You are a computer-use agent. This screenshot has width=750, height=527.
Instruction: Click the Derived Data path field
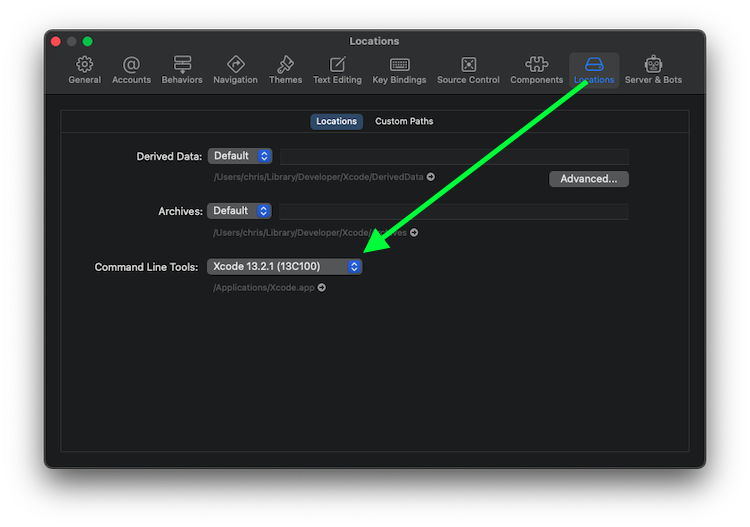coord(454,156)
